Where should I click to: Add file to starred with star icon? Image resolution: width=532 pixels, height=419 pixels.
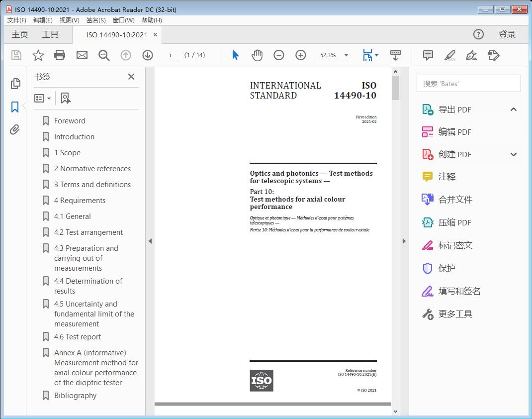pyautogui.click(x=38, y=55)
